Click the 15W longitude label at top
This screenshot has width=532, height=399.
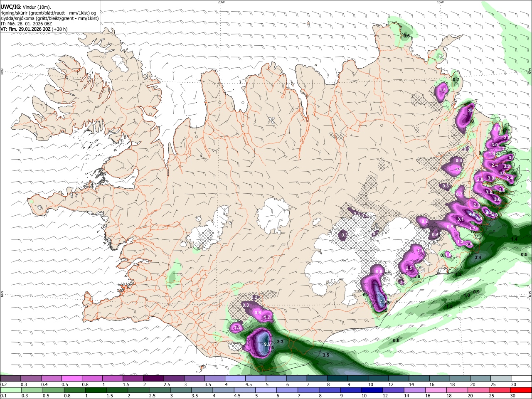click(x=440, y=2)
